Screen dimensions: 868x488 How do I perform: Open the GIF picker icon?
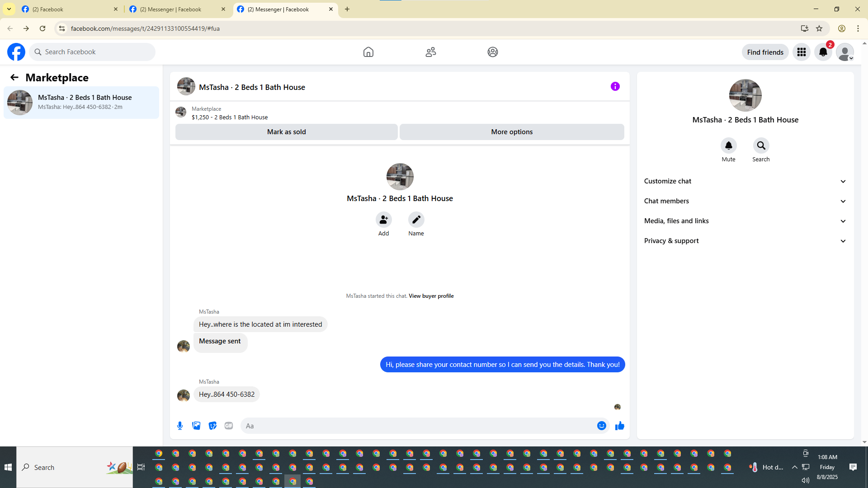click(229, 426)
